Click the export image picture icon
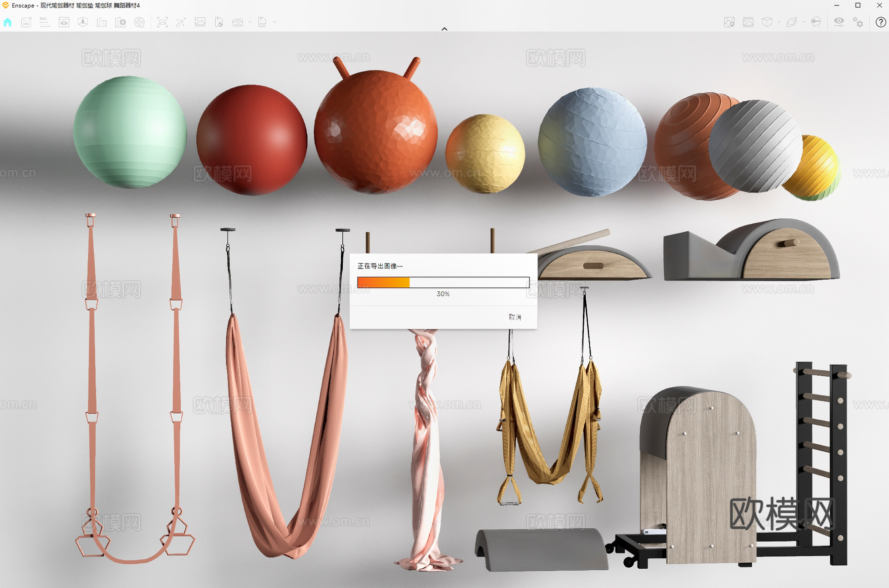Image resolution: width=889 pixels, height=588 pixels. [x=200, y=22]
